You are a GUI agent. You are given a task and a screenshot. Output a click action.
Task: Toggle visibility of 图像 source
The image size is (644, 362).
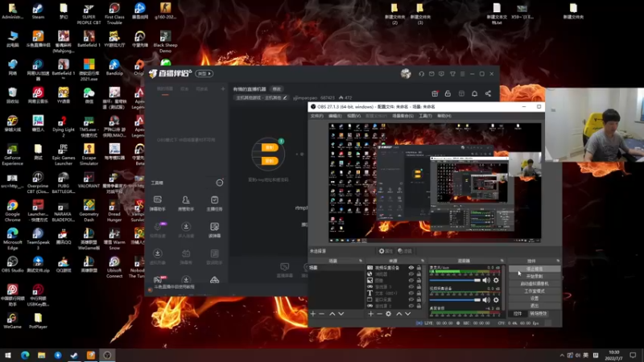coord(411,280)
